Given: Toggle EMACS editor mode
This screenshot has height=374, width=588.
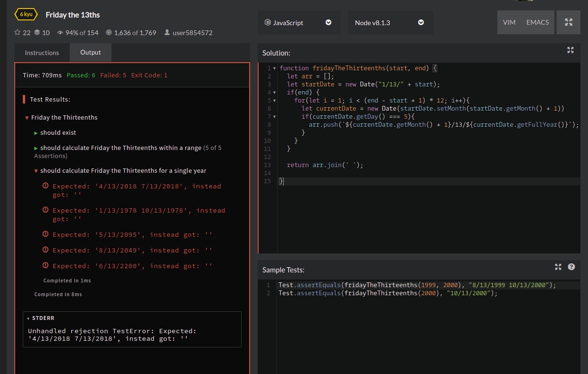Looking at the screenshot, I should coord(537,22).
